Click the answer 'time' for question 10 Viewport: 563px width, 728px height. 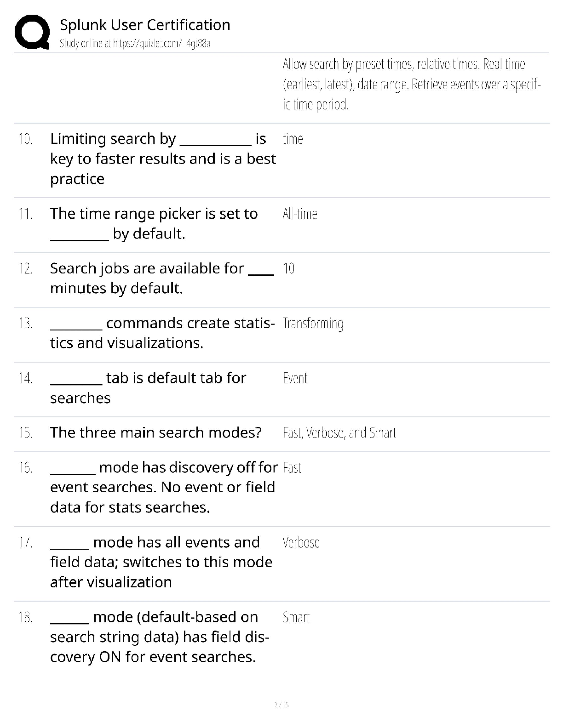293,139
